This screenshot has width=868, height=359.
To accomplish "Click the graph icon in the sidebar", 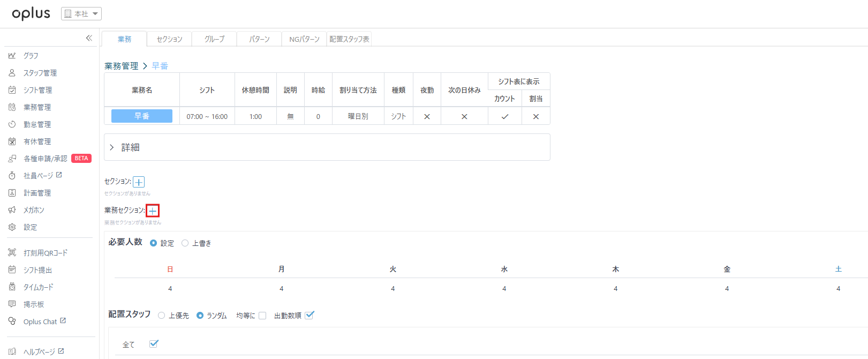I will click(12, 56).
